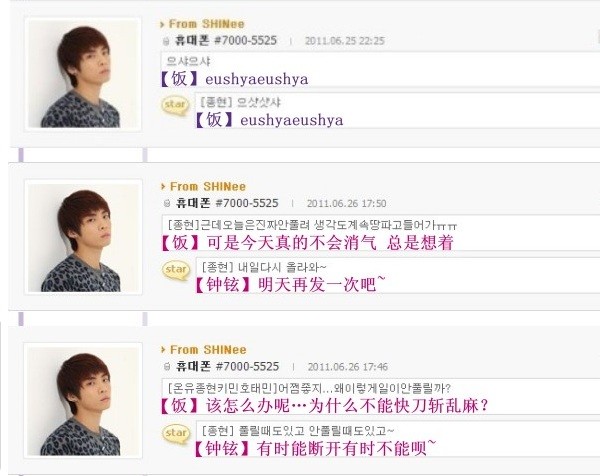This screenshot has height=476, width=600.
Task: Click the 2011.06.26 17:50 timestamp
Action: 346,204
